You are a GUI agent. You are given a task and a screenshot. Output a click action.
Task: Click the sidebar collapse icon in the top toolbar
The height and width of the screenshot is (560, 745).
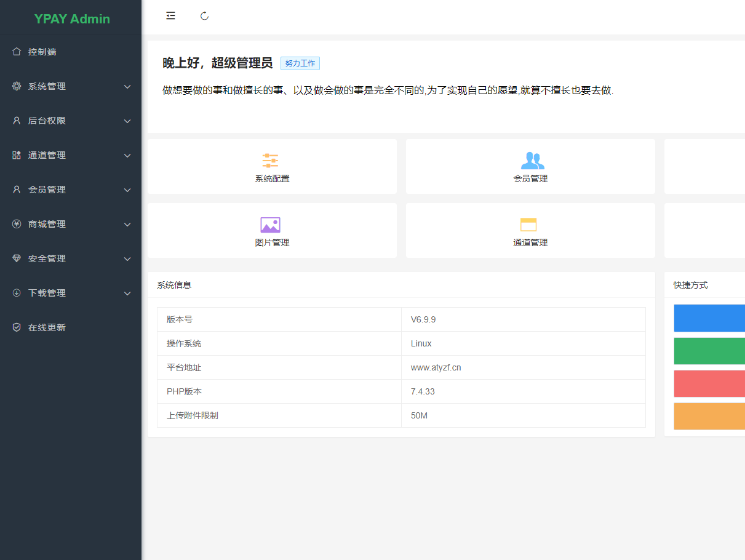pos(170,15)
